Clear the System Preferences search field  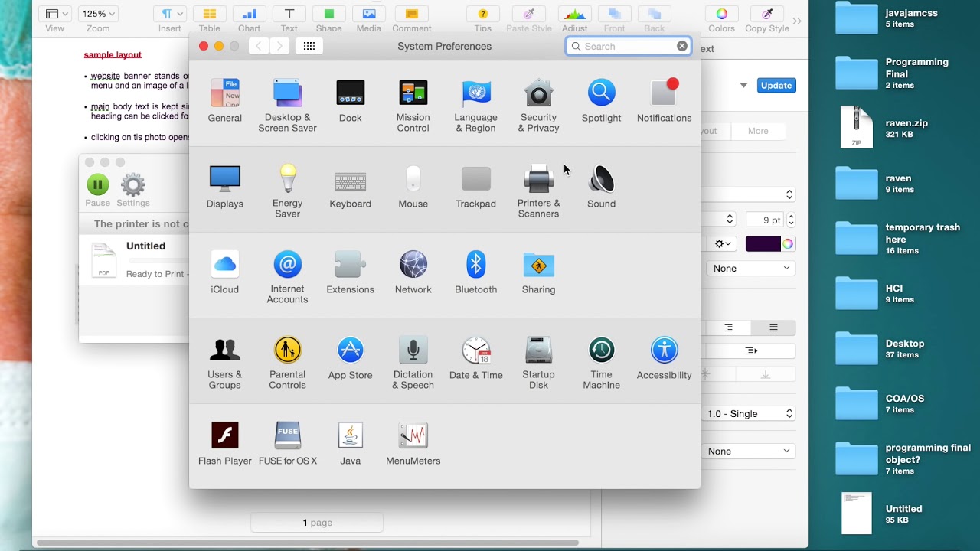click(x=682, y=46)
